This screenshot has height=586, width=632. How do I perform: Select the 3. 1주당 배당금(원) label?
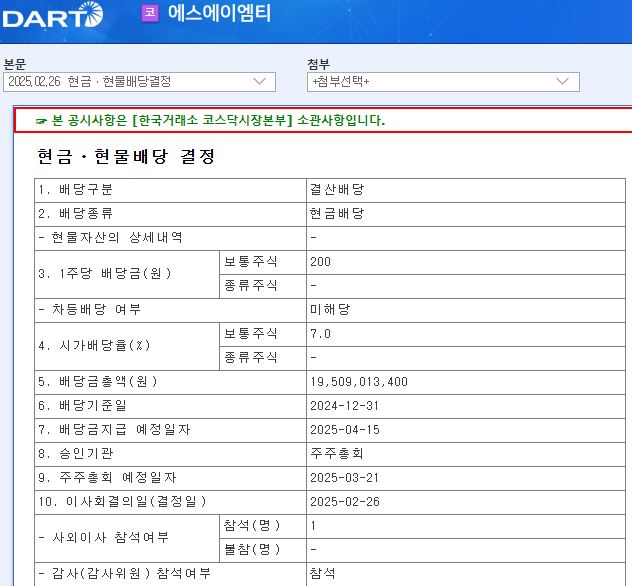(x=105, y=274)
